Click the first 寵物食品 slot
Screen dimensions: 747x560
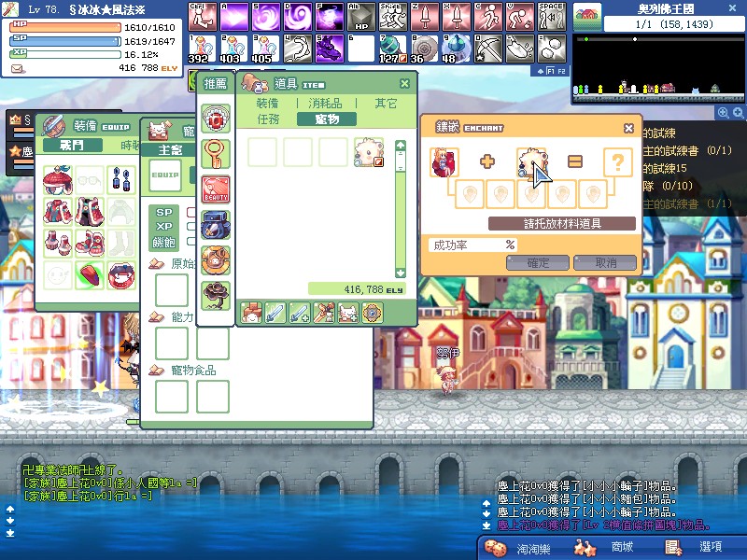coord(172,396)
